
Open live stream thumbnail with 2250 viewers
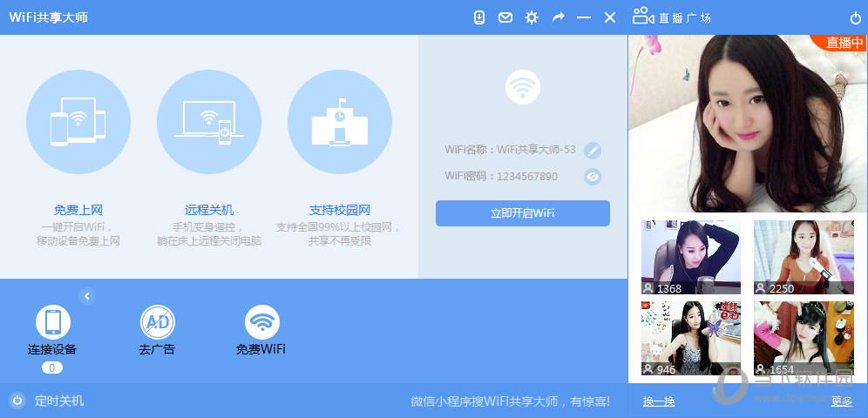click(803, 257)
